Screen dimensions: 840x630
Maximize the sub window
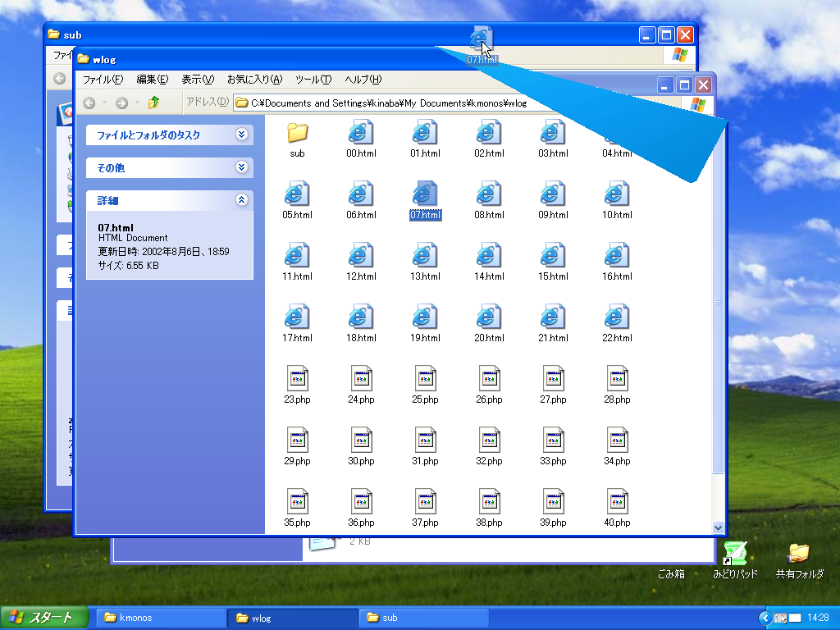coord(666,35)
